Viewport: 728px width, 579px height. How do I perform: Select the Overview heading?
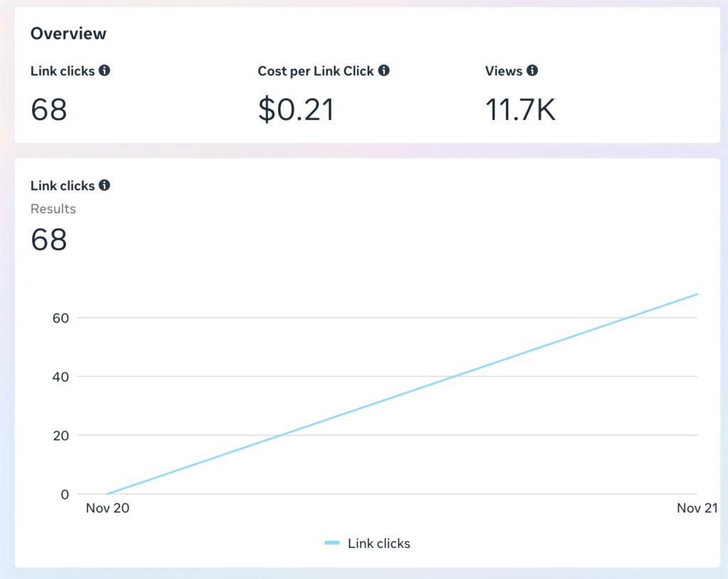[68, 33]
